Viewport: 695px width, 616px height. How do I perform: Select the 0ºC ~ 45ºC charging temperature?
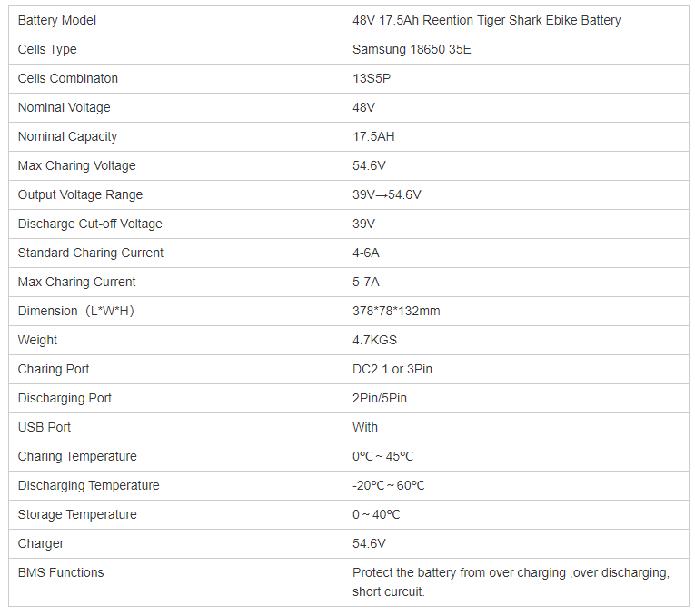coord(382,456)
